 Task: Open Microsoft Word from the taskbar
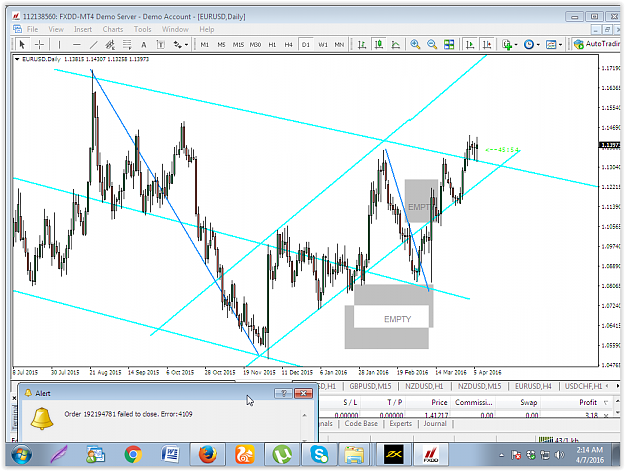pyautogui.click(x=171, y=454)
